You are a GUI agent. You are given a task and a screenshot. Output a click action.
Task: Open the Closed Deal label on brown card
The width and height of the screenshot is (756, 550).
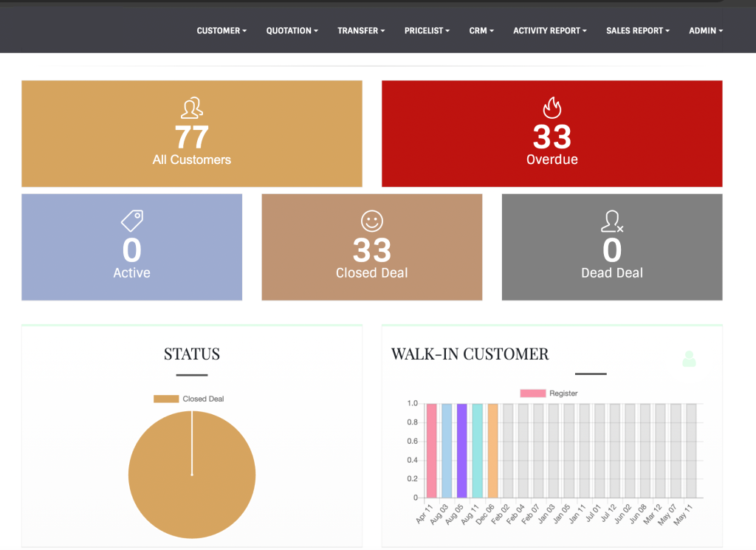[x=372, y=273]
